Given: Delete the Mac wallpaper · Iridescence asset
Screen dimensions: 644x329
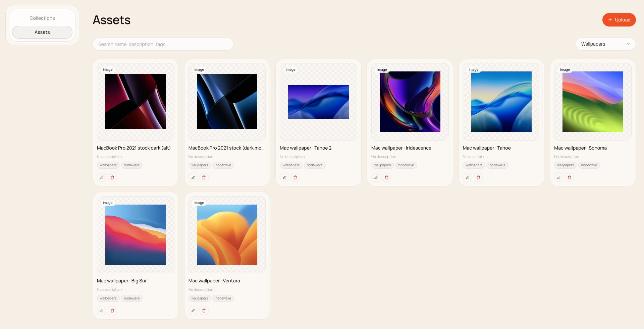Looking at the screenshot, I should [387, 177].
